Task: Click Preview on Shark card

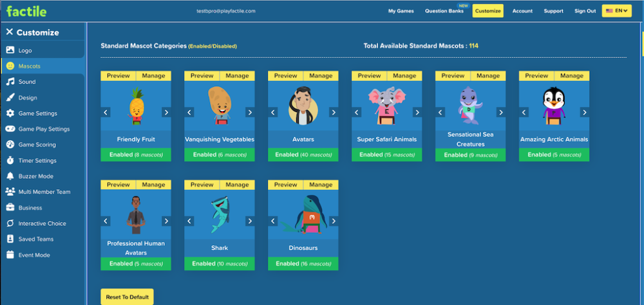Action: [x=202, y=185]
